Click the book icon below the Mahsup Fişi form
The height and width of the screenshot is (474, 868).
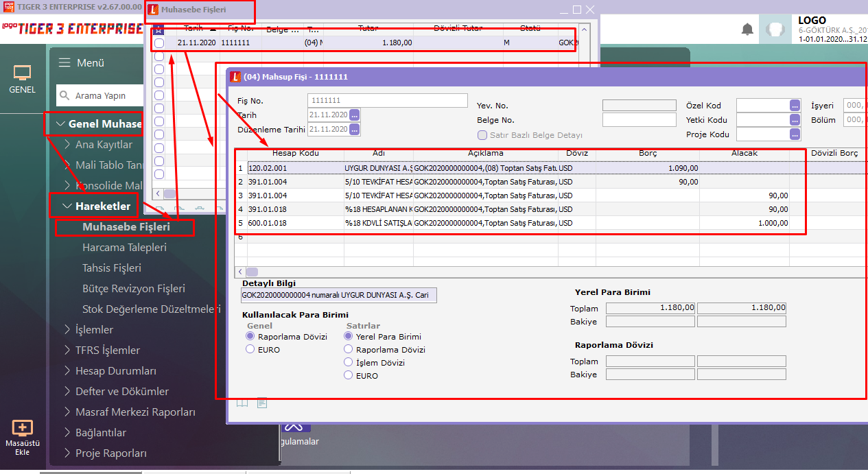[242, 403]
